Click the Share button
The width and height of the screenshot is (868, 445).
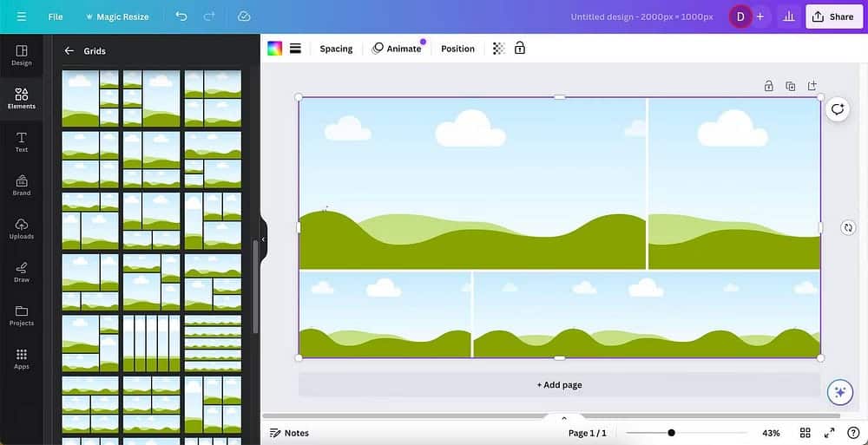point(833,16)
